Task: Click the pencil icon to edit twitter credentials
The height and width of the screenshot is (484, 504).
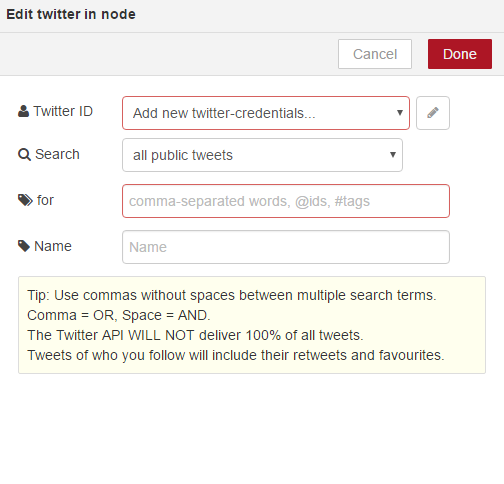Action: pyautogui.click(x=433, y=113)
